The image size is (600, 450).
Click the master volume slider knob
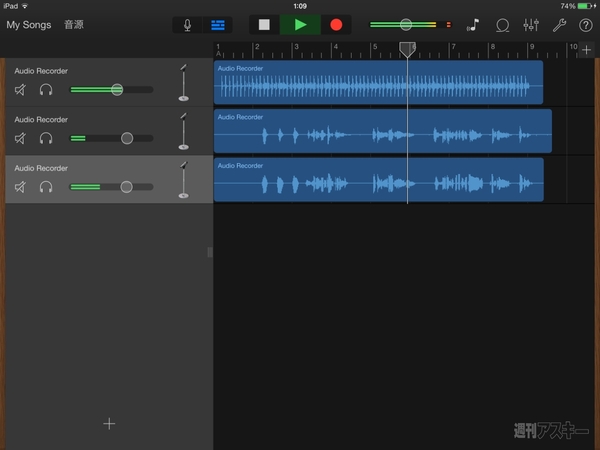click(x=405, y=24)
